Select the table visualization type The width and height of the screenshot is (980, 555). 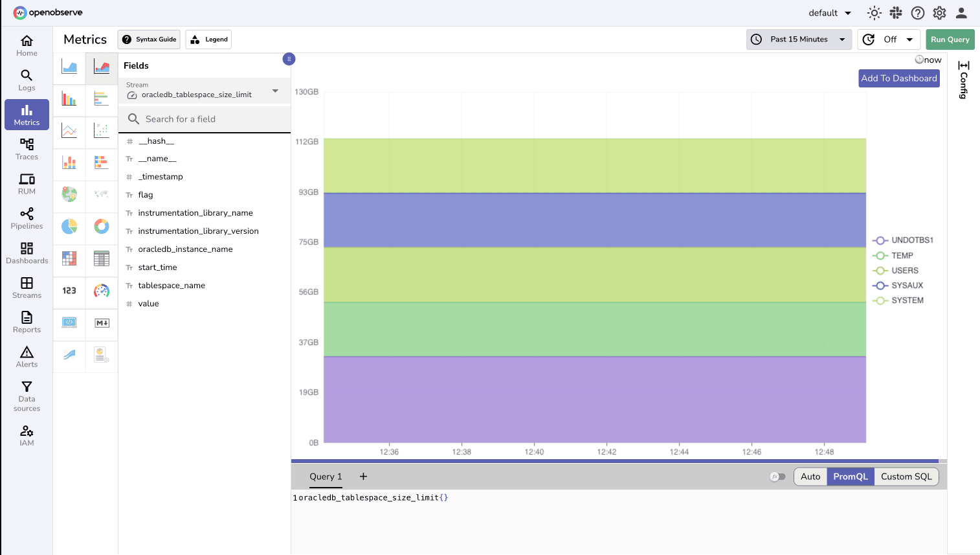(102, 260)
